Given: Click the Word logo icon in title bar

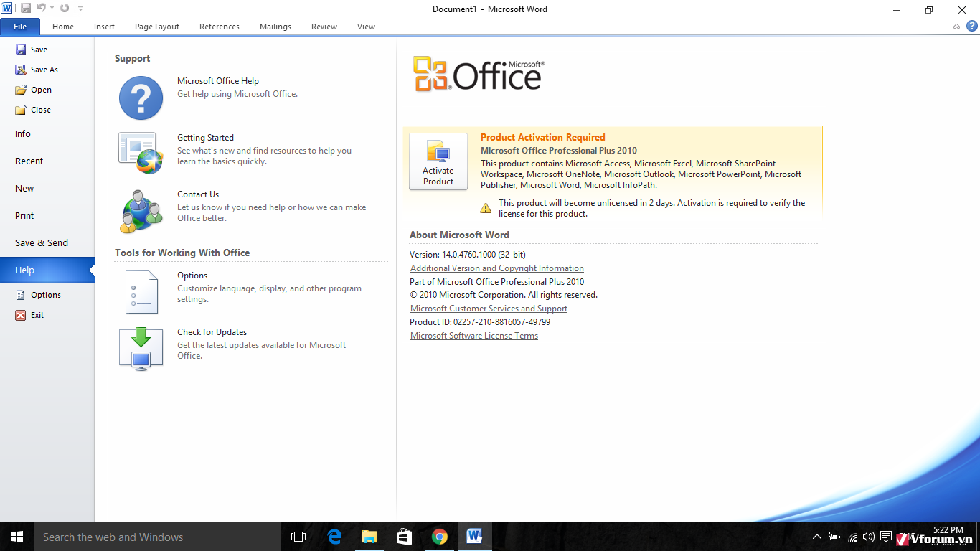Looking at the screenshot, I should point(6,8).
